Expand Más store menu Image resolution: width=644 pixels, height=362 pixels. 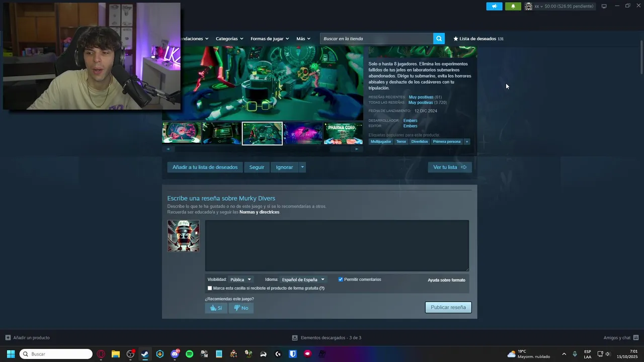point(303,39)
